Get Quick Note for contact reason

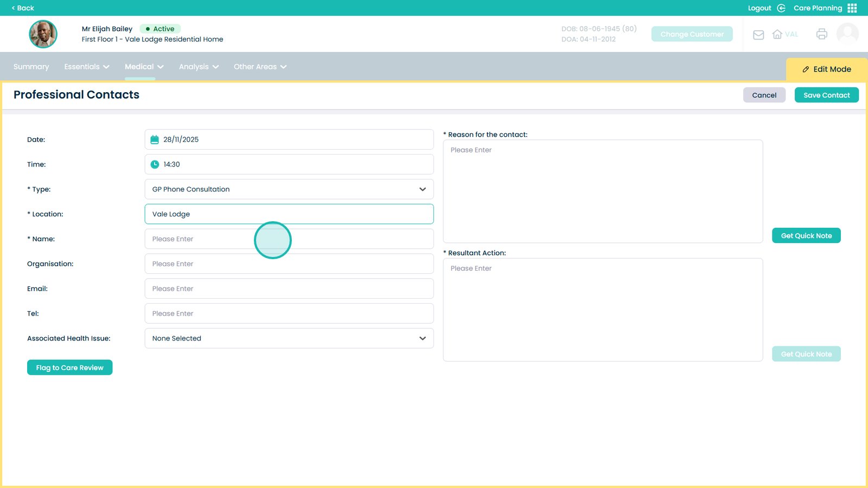point(806,236)
